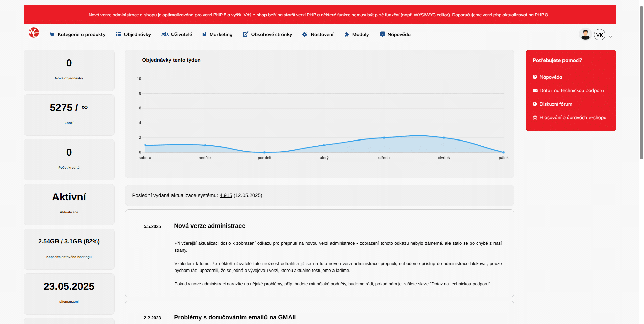Open the aktualizovat link in the red banner
This screenshot has width=644, height=324.
pyautogui.click(x=514, y=15)
